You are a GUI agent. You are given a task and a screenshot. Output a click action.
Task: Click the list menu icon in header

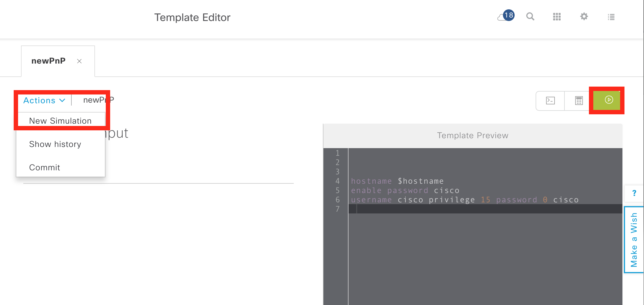coord(611,17)
